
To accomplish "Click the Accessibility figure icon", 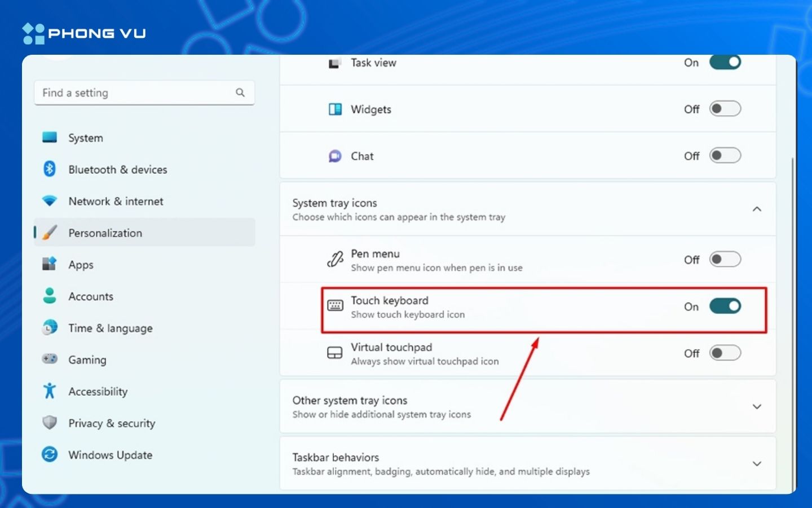I will pos(50,391).
